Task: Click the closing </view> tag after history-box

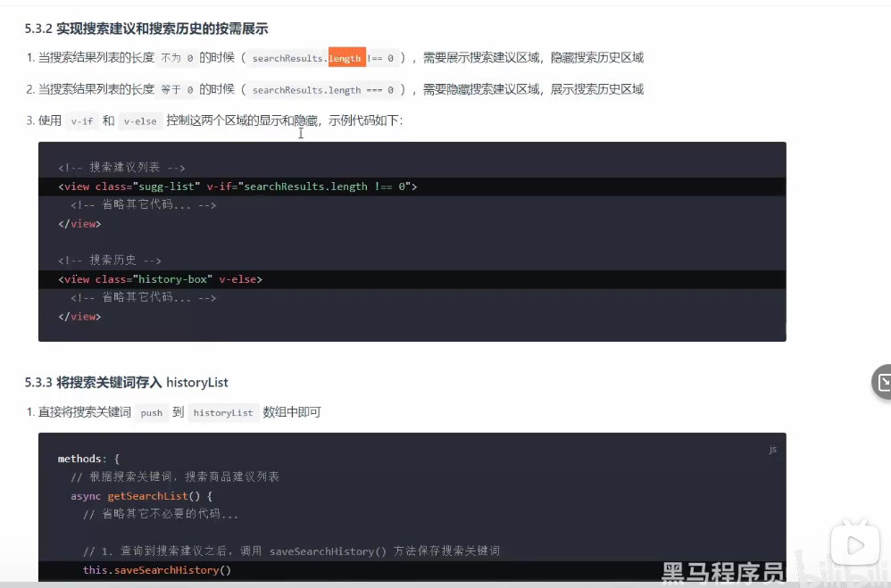Action: [x=79, y=317]
